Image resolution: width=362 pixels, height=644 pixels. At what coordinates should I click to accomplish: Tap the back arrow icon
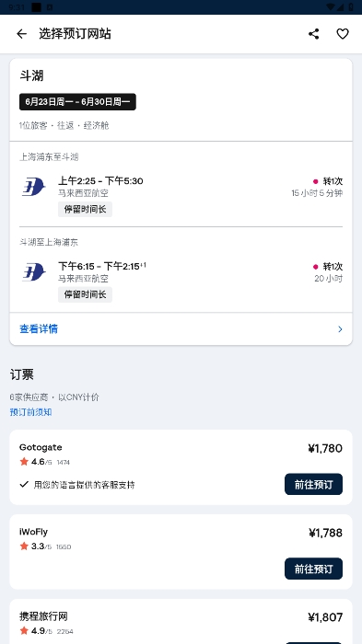click(x=21, y=34)
